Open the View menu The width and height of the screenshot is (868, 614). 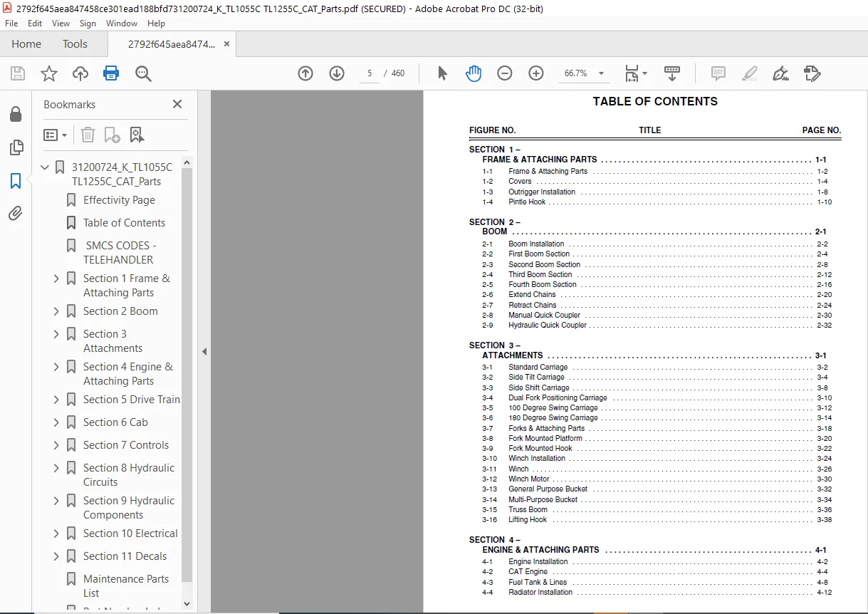click(x=60, y=24)
